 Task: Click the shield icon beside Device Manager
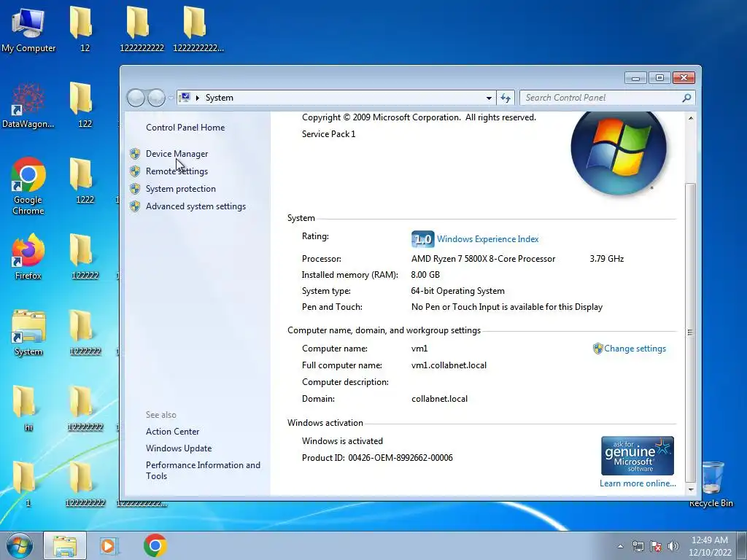(135, 154)
